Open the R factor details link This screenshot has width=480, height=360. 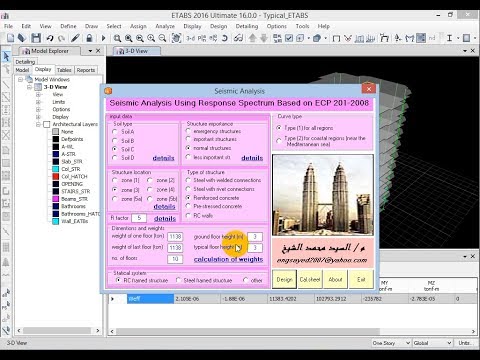click(x=165, y=219)
